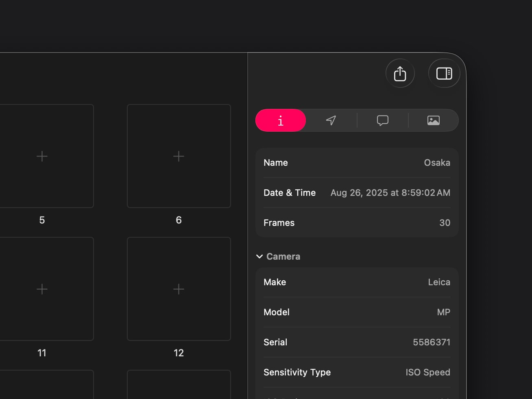Viewport: 532px width, 399px height.
Task: Click the Camera section header
Action: tap(283, 256)
